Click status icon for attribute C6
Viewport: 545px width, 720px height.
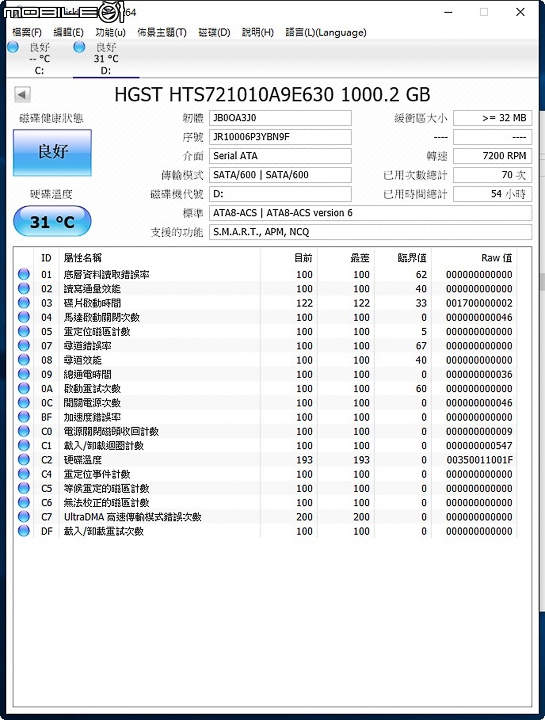coord(24,502)
